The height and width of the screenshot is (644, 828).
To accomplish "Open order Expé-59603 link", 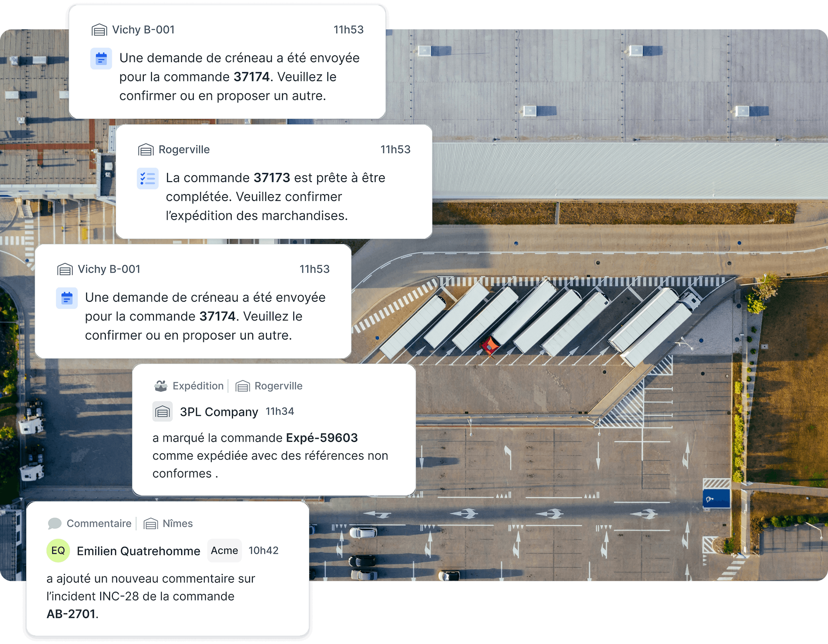I will (x=322, y=438).
